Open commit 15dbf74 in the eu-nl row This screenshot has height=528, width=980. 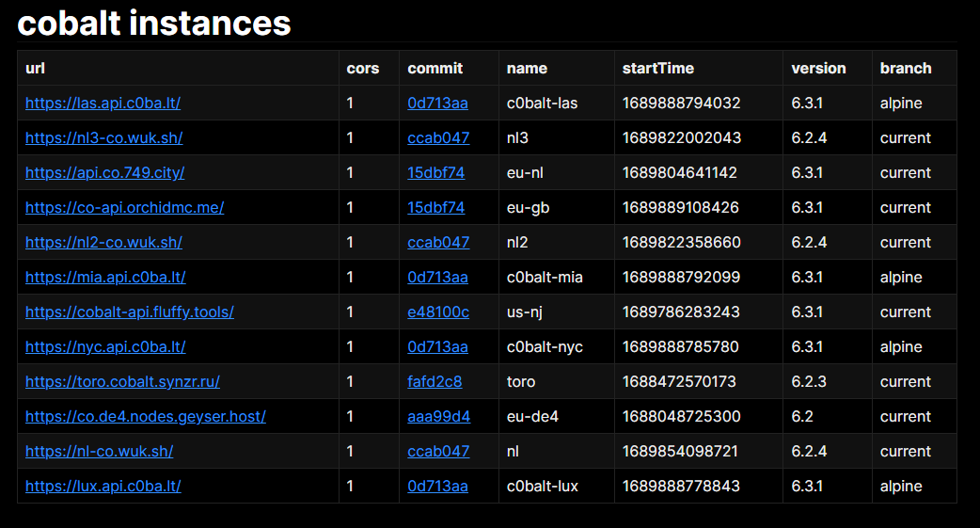[436, 172]
